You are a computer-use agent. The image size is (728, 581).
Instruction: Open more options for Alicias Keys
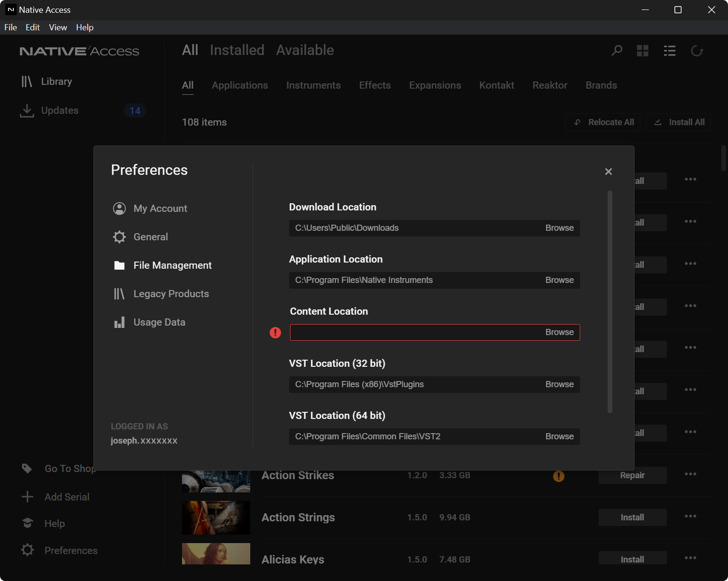point(691,558)
